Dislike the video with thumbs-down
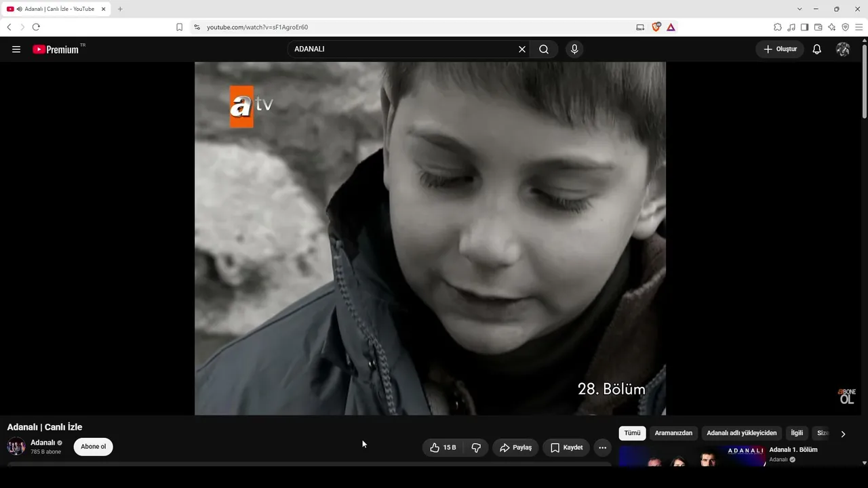Screen dimensions: 868x488 point(476,447)
